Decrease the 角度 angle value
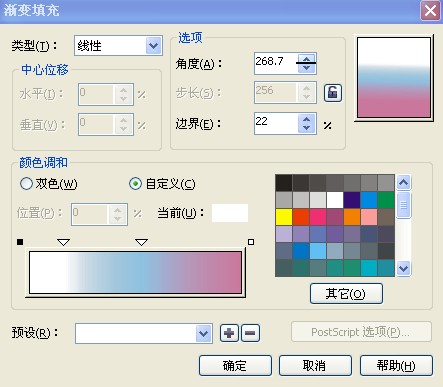 pos(307,68)
